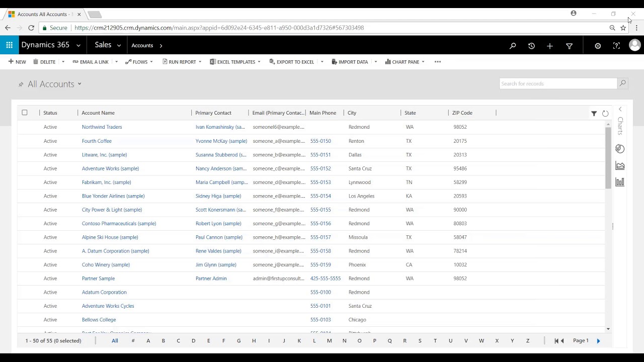
Task: Open the Dynamics 365 app launcher waffle
Action: coord(9,45)
